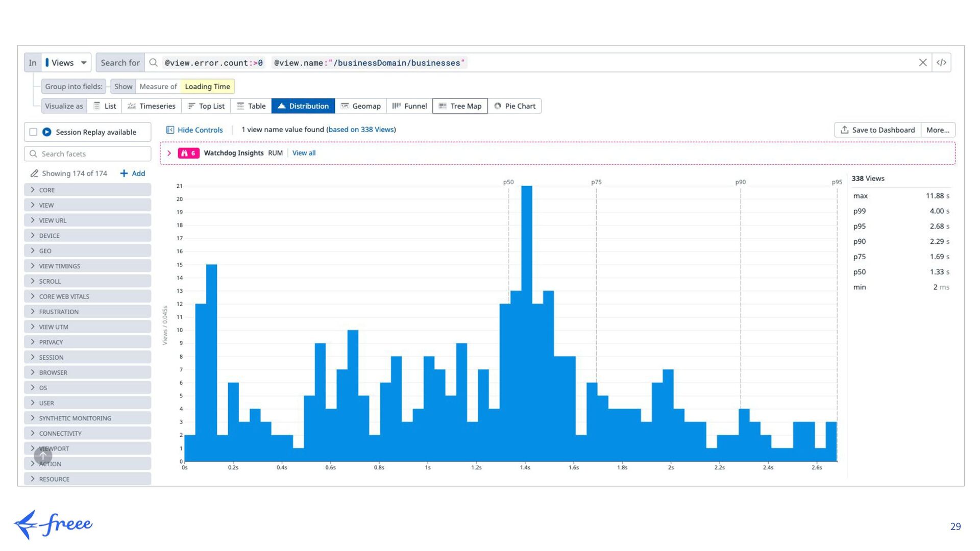Click the plus Add facet icon

124,173
